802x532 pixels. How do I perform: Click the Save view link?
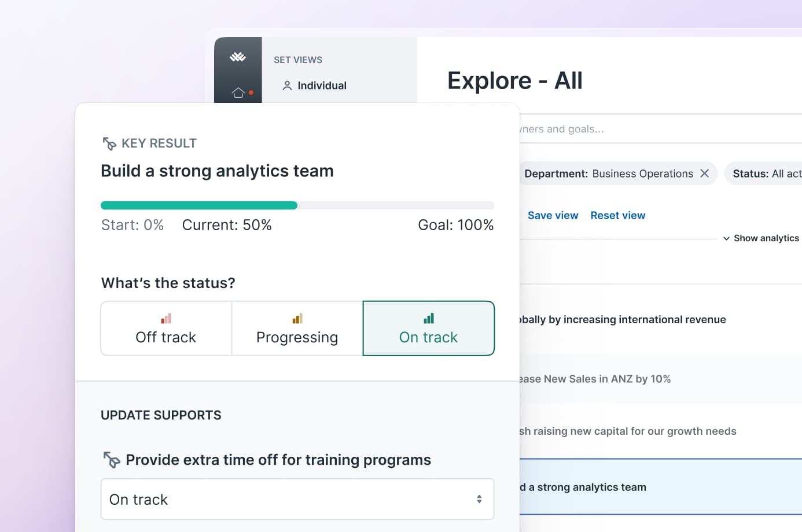click(x=553, y=215)
